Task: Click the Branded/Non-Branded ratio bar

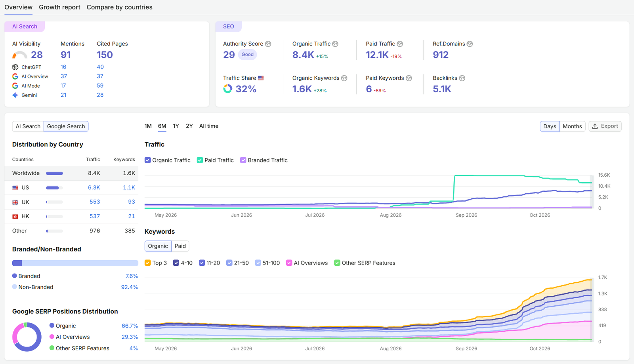Action: (75, 263)
